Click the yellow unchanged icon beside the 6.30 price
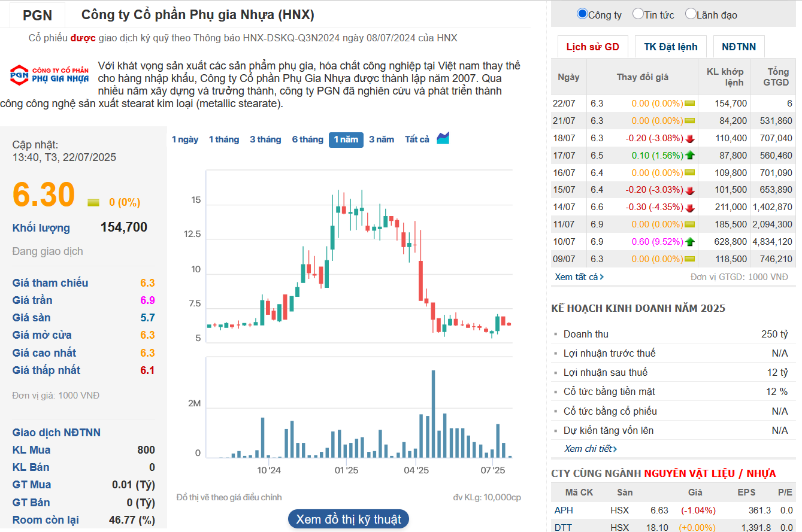 [x=93, y=202]
